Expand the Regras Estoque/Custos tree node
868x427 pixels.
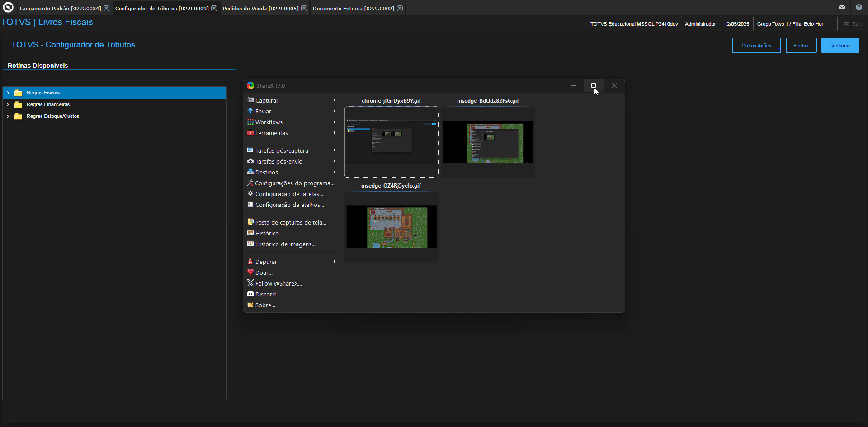pos(8,116)
